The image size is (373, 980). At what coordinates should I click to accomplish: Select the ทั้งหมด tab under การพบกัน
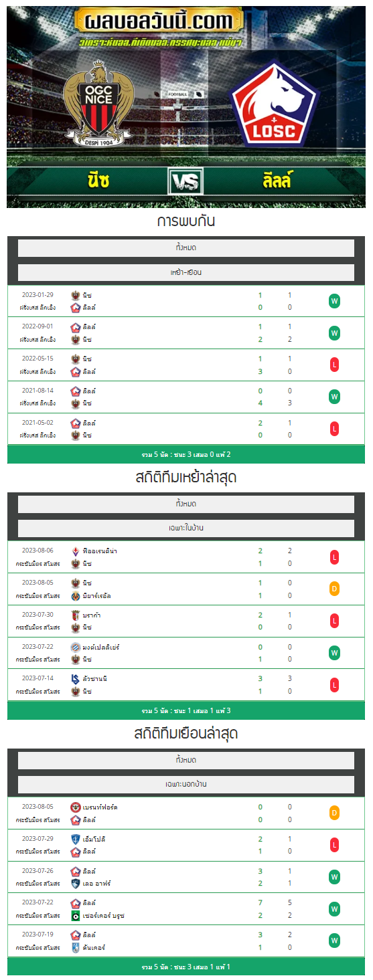(x=186, y=248)
